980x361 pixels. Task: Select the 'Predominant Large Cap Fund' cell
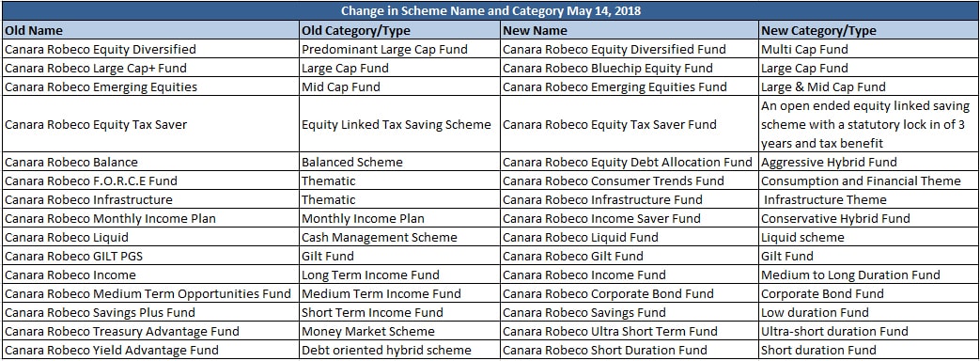[400, 49]
